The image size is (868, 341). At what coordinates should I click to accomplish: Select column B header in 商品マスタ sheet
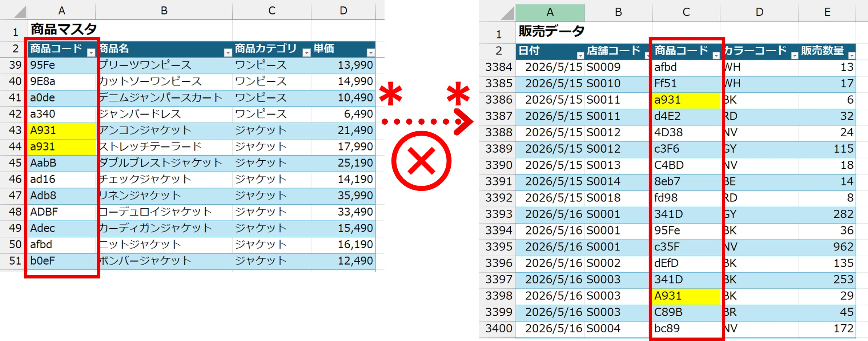point(164,11)
